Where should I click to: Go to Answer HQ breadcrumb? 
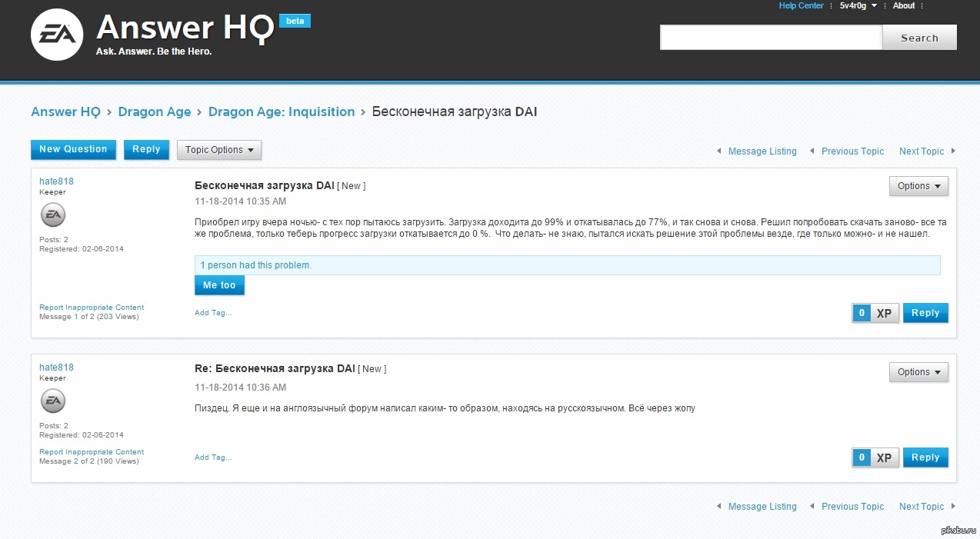(x=65, y=111)
